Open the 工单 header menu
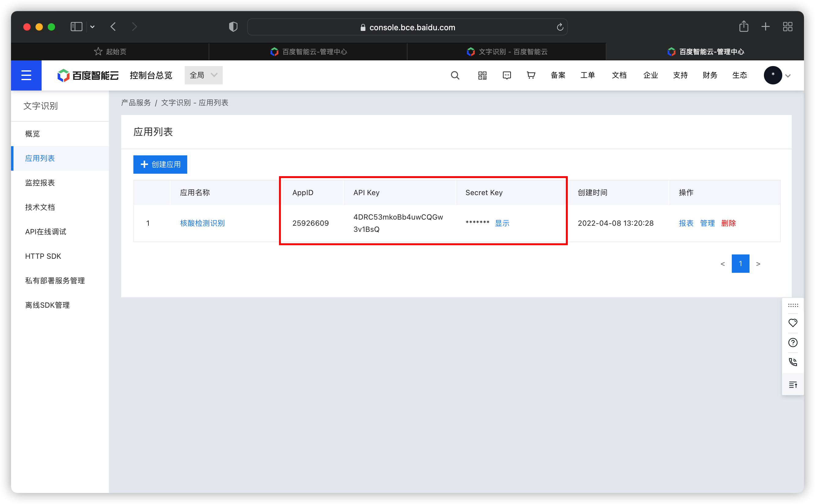815x504 pixels. [x=588, y=75]
